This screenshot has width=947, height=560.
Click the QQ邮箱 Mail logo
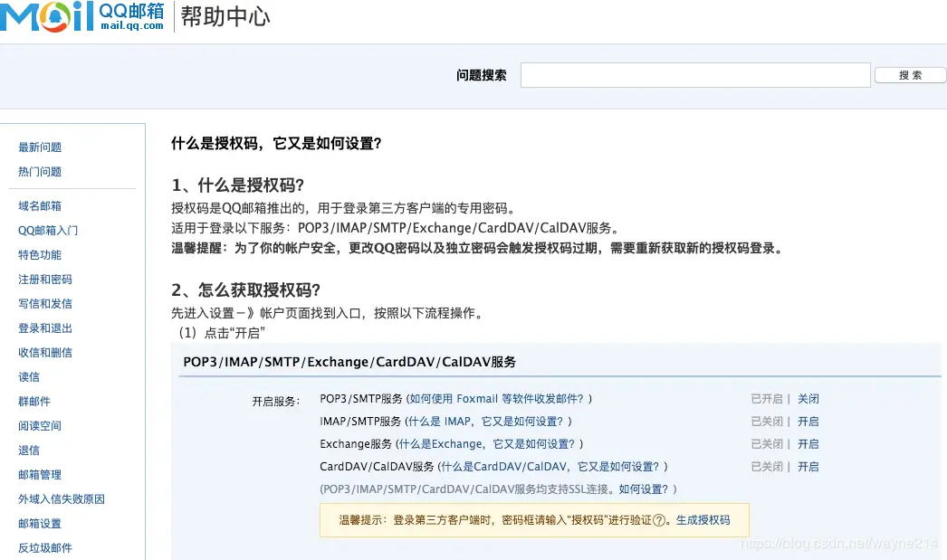point(81,16)
